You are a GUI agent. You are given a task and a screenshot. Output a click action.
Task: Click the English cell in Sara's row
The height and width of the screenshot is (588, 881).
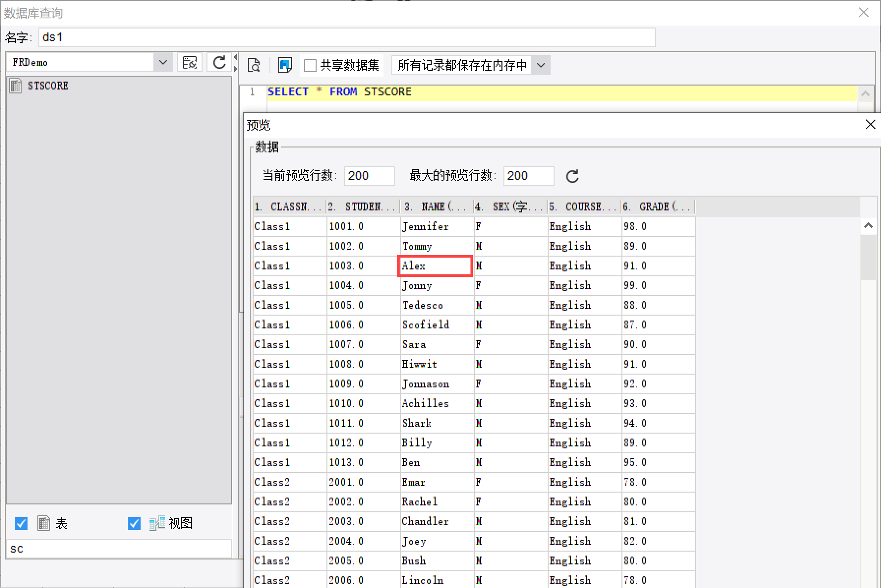point(585,345)
